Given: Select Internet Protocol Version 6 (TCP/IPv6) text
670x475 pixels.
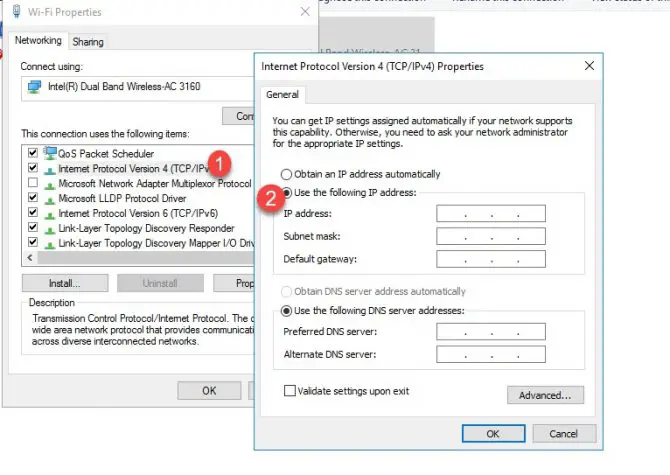Looking at the screenshot, I should pos(138,214).
